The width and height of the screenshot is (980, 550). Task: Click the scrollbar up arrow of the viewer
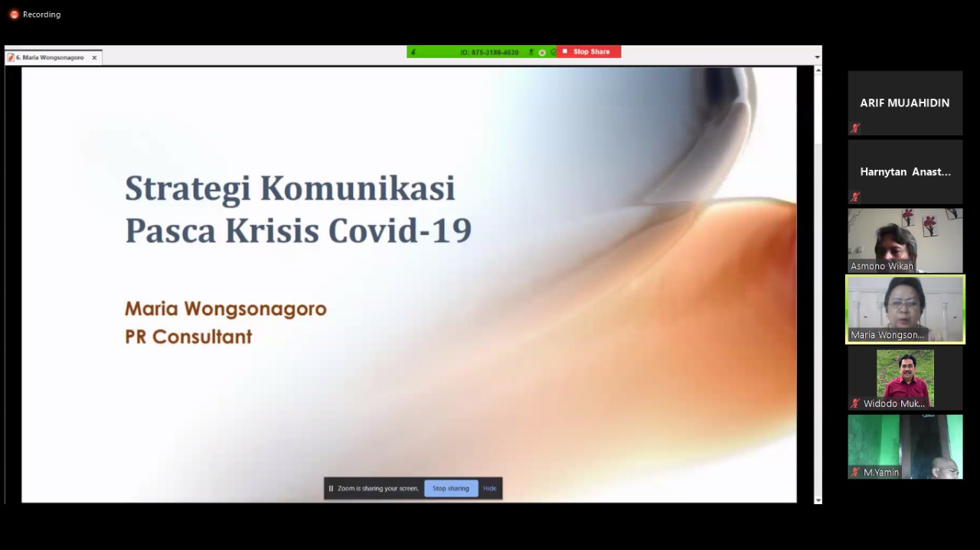point(818,70)
